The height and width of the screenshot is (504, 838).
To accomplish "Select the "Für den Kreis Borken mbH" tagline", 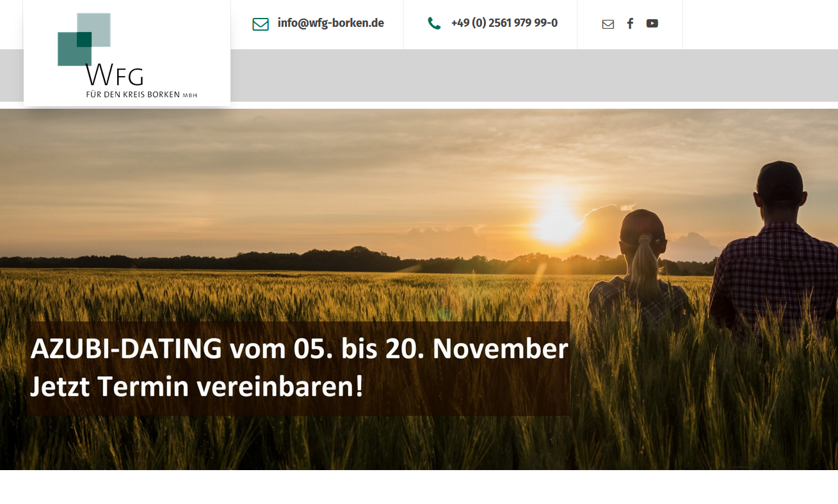I will [x=141, y=95].
